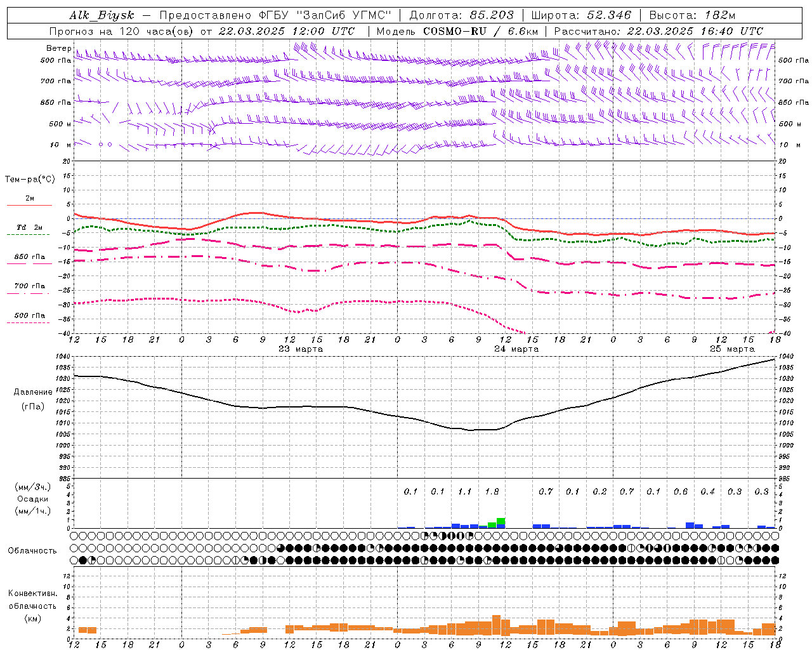
Task: Click the "Ветер" wind panel label
Action: coord(58,48)
